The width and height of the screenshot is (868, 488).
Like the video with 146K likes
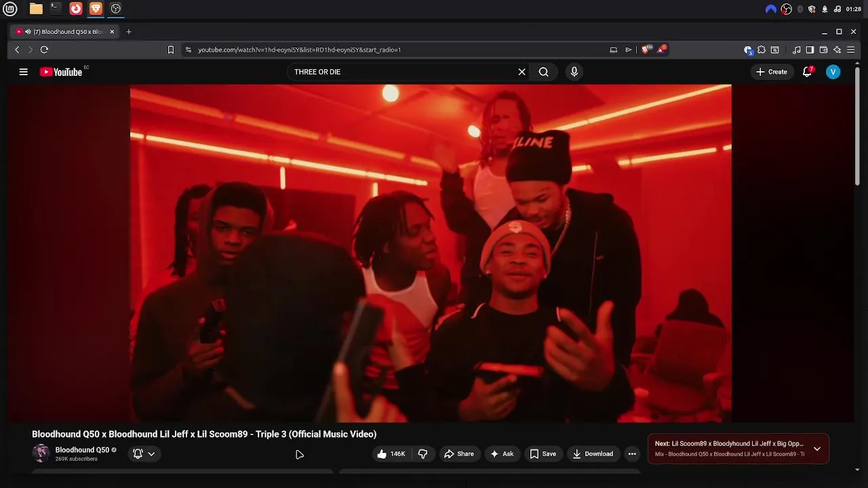(391, 454)
